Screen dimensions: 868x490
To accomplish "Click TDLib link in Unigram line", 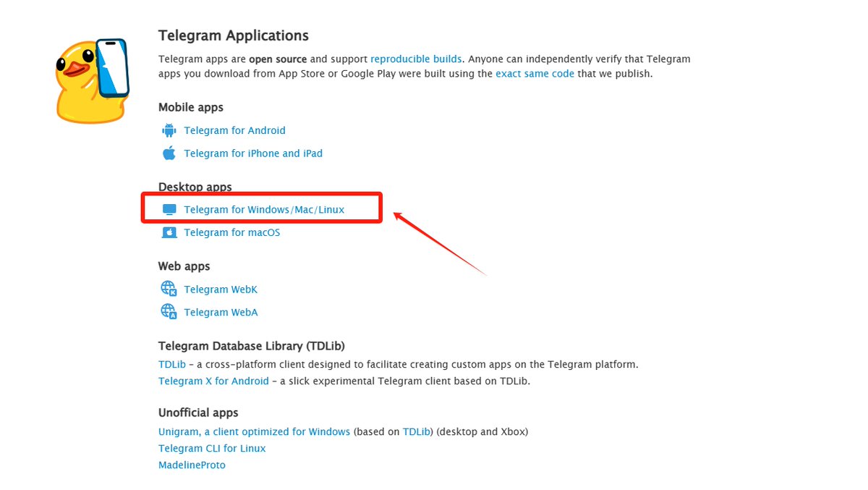I will (417, 431).
